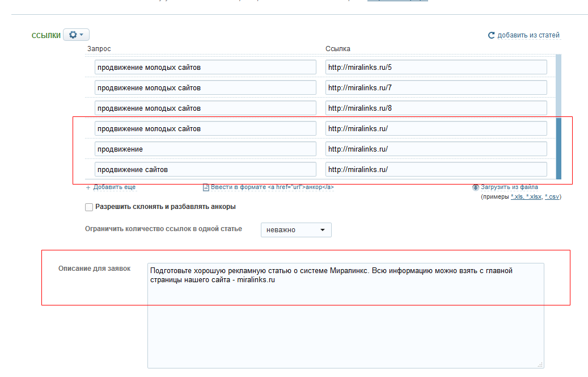Image resolution: width=588 pixels, height=377 pixels.
Task: Open the неважно links limit dropdown
Action: (x=296, y=230)
